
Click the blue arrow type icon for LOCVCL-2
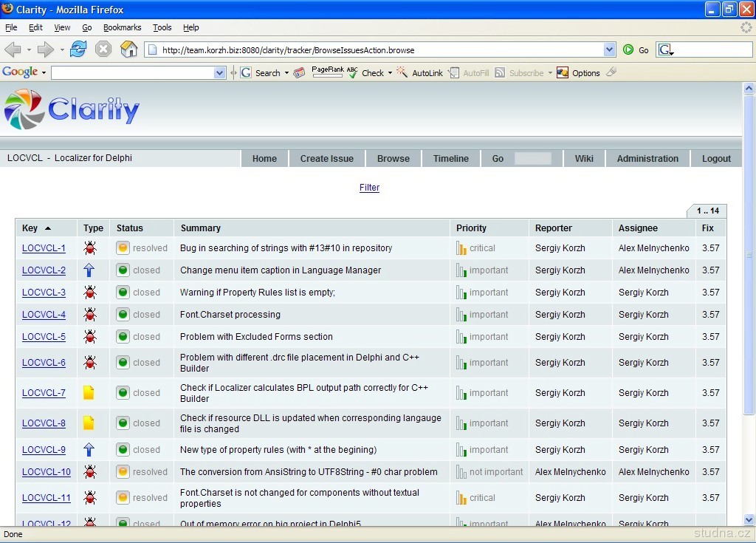point(89,270)
